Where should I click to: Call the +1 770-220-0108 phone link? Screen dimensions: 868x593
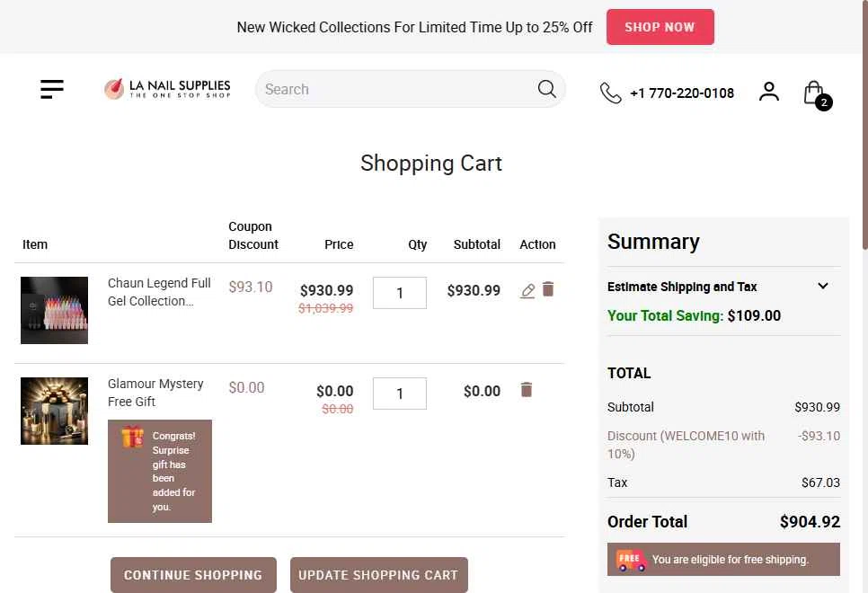pos(682,93)
